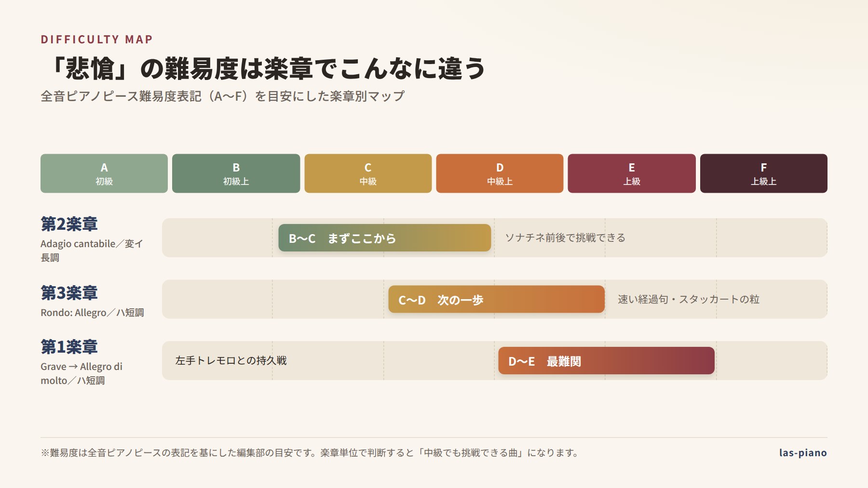The width and height of the screenshot is (868, 488).
Task: Click the note 速い経過句・スタッカートの粒
Action: point(689,299)
